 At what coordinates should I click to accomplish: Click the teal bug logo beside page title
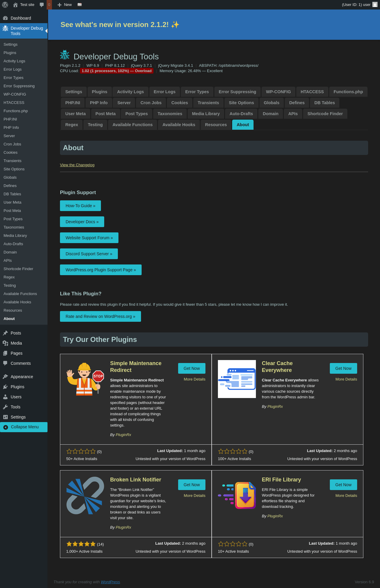65,55
